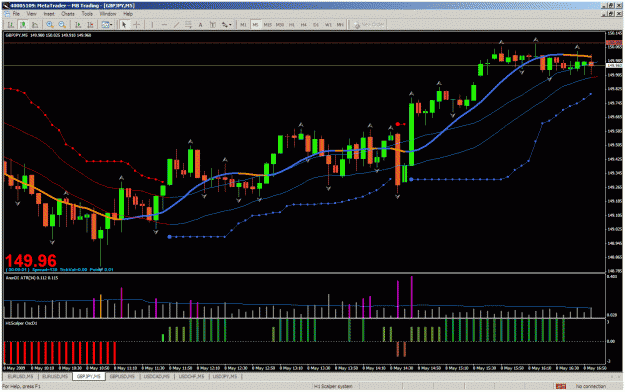Image resolution: width=625 pixels, height=392 pixels.
Task: Zoom in on the chart
Action: coord(50,25)
